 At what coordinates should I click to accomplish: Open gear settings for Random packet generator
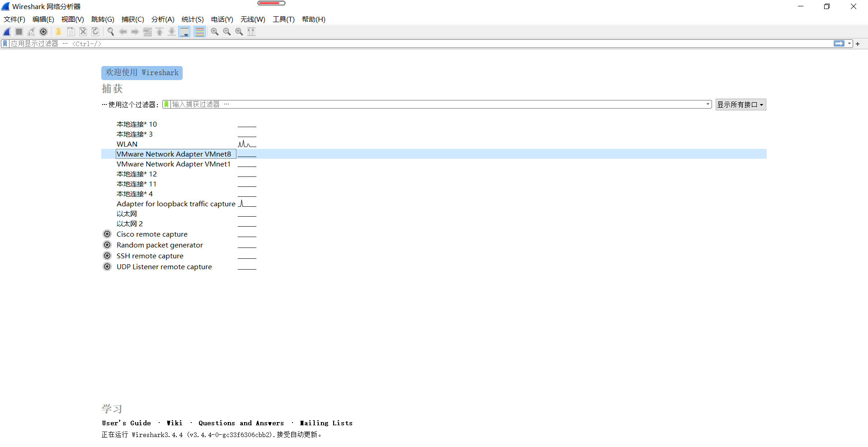[x=107, y=245]
